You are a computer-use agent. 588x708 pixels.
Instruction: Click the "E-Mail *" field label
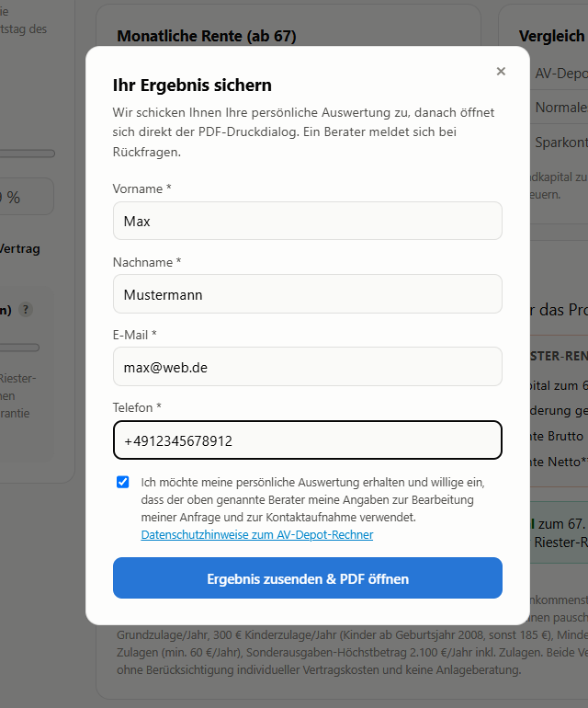pyautogui.click(x=134, y=335)
